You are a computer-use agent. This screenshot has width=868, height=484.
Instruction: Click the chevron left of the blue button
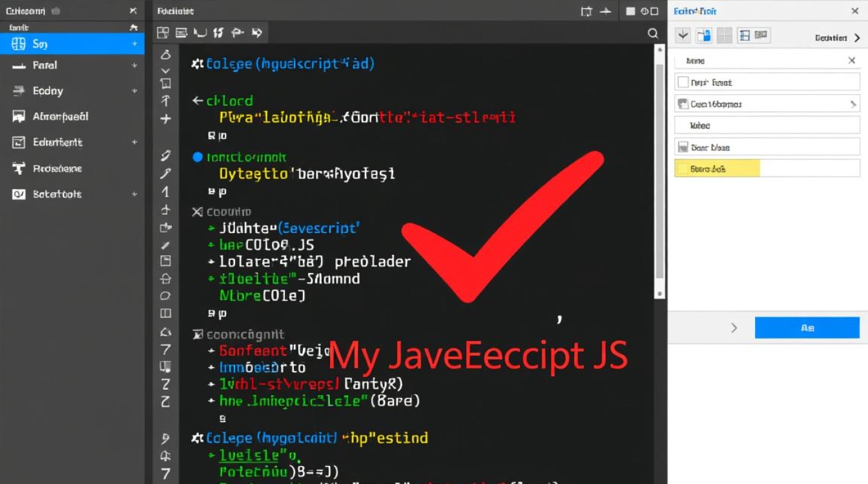pyautogui.click(x=734, y=328)
